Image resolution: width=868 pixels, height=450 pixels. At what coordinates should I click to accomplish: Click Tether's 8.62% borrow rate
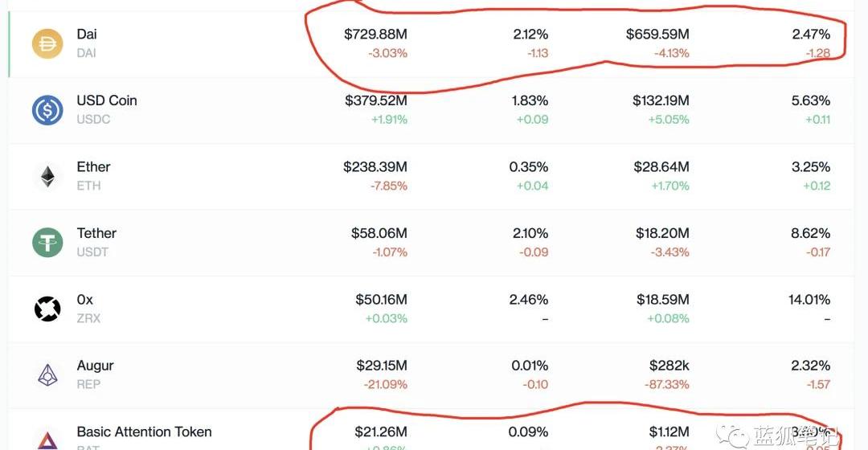[x=810, y=233]
